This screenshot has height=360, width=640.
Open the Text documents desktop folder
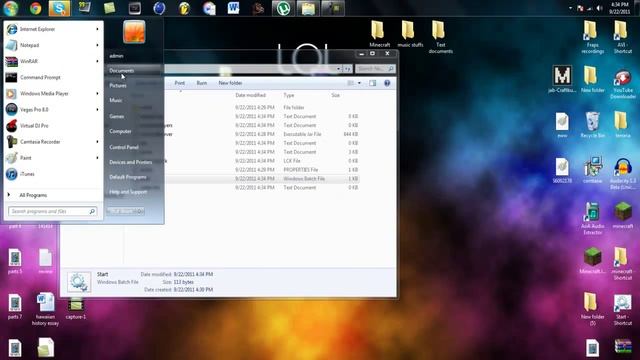click(x=440, y=37)
